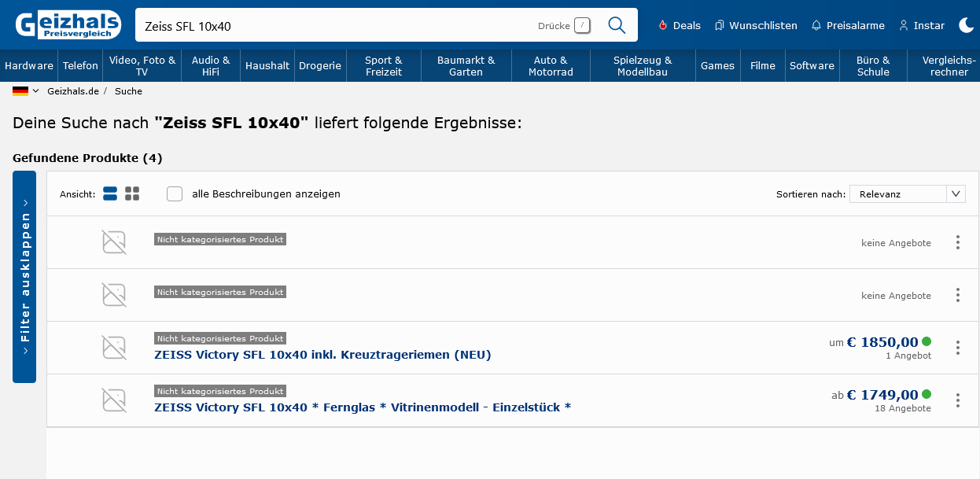Open three-dot menu for second uncategorized product

pyautogui.click(x=957, y=295)
